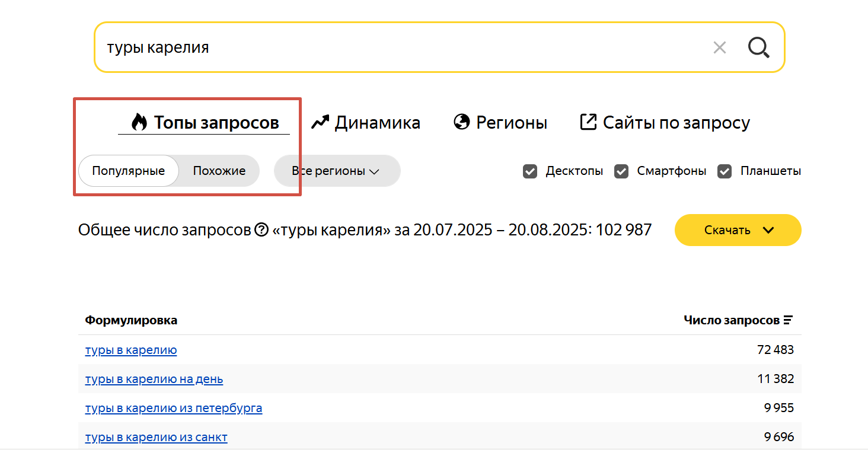Click the flame icon of Топы запросов
Screen dimensions: 868x453
(139, 122)
